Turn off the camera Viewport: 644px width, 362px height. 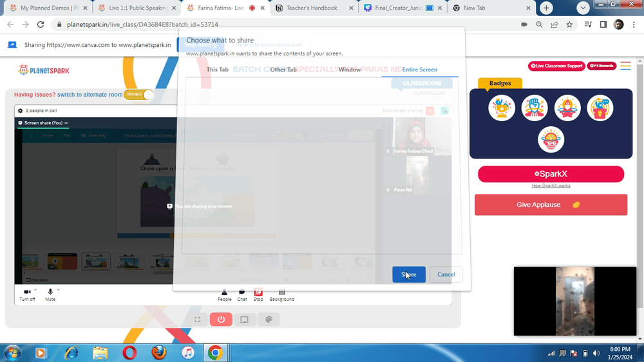pos(26,294)
